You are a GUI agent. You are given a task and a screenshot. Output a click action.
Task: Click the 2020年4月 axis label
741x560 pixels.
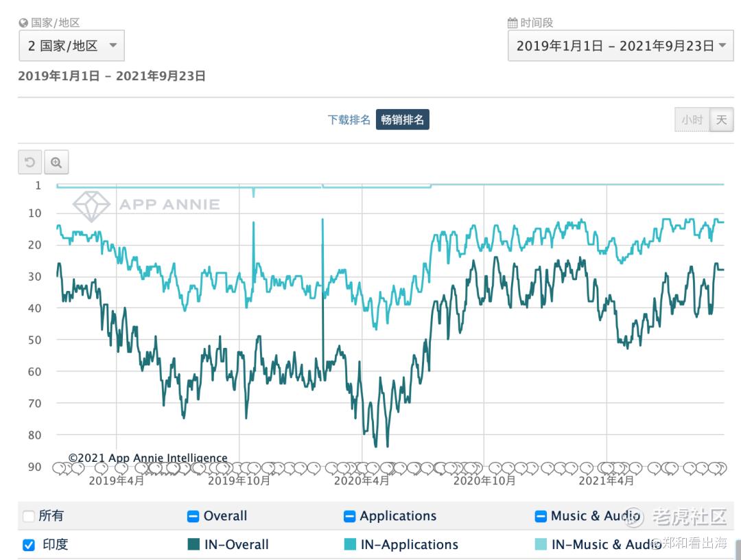click(362, 480)
